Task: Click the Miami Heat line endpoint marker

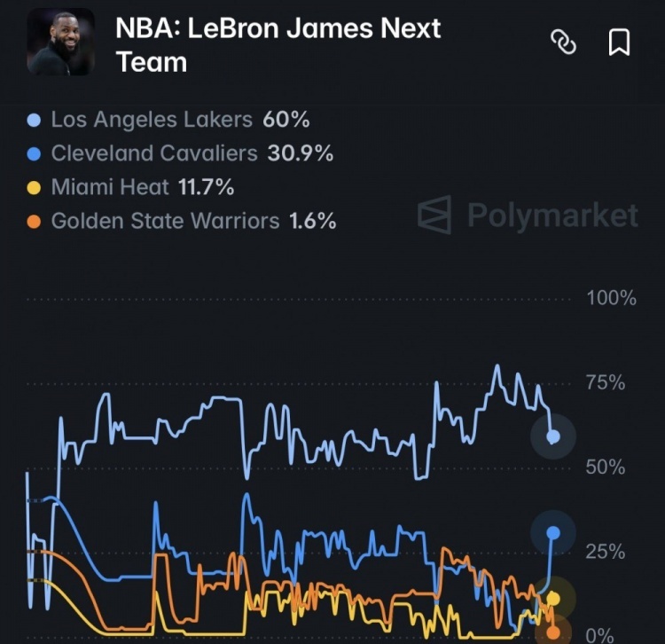Action: coord(553,599)
